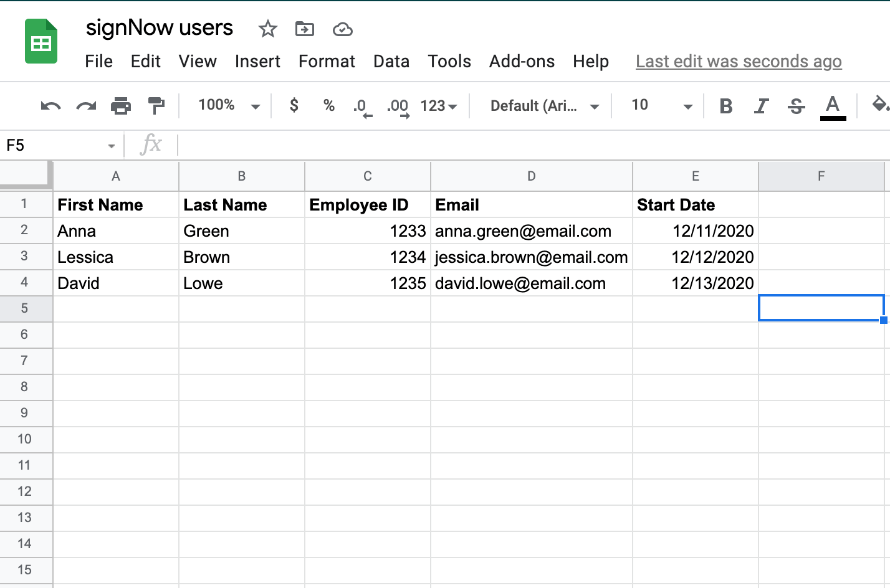Click the Print icon in toolbar
890x588 pixels.
click(121, 106)
